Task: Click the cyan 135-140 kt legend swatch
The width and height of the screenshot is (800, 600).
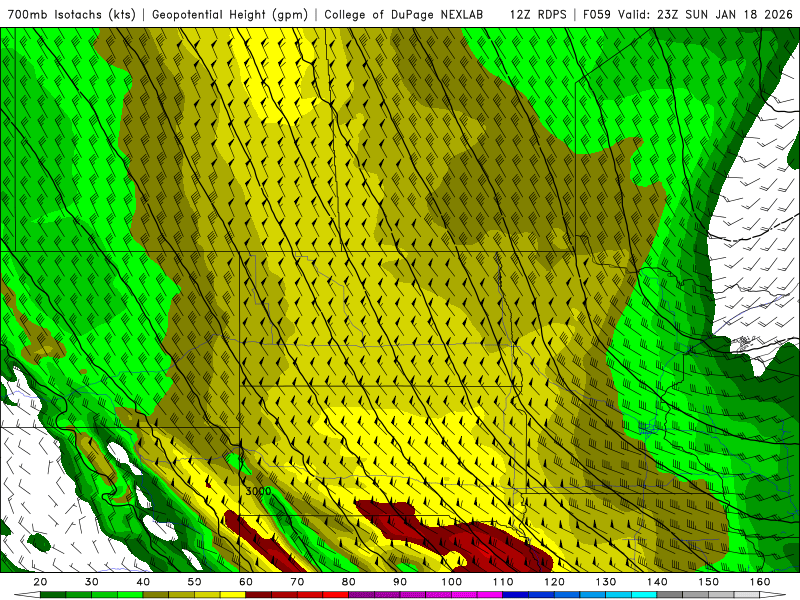Action: click(x=644, y=595)
